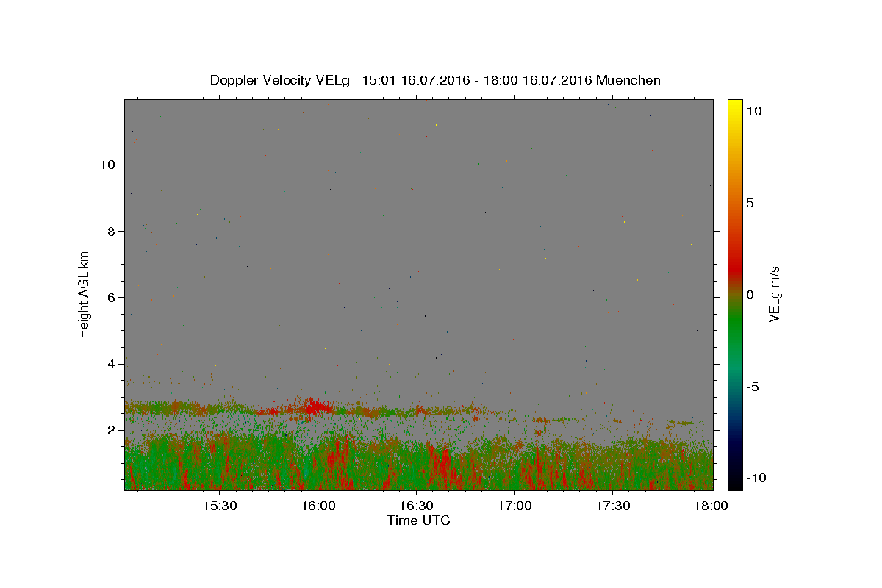This screenshot has width=882, height=588.
Task: Click the 16:00 time axis label
Action: pos(318,506)
